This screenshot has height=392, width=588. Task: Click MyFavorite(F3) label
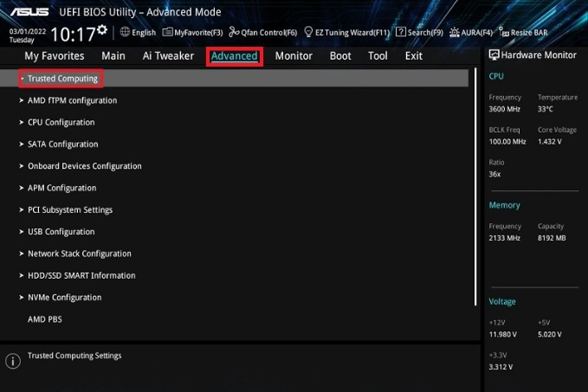click(x=198, y=33)
